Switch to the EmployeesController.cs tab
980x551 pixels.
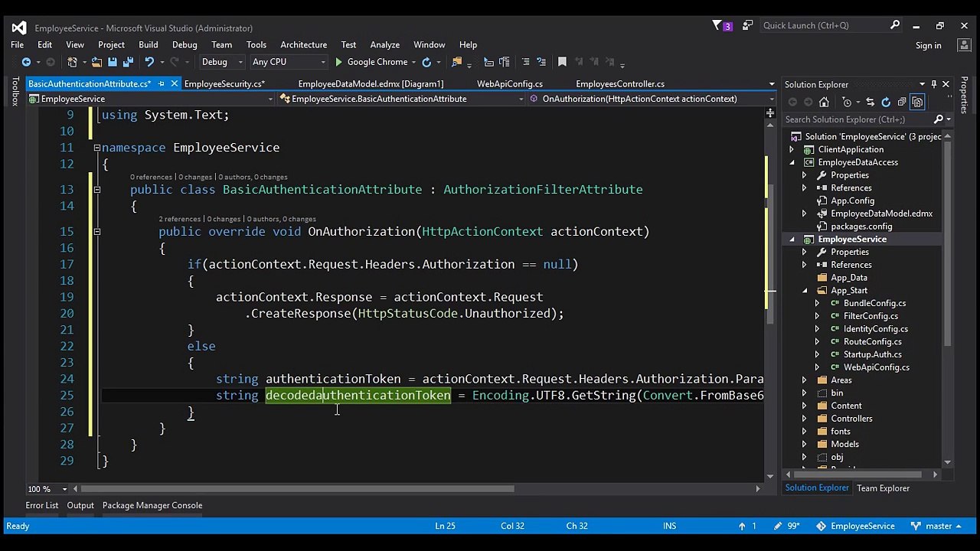click(x=620, y=84)
